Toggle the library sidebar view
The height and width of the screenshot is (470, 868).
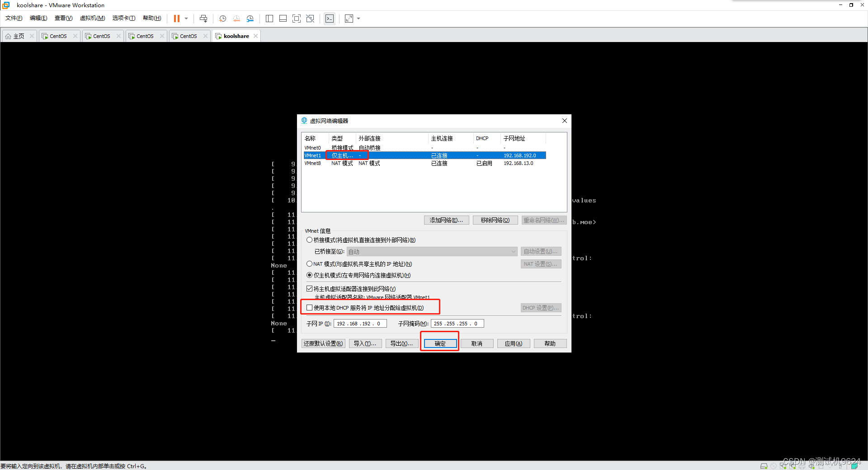pyautogui.click(x=269, y=19)
